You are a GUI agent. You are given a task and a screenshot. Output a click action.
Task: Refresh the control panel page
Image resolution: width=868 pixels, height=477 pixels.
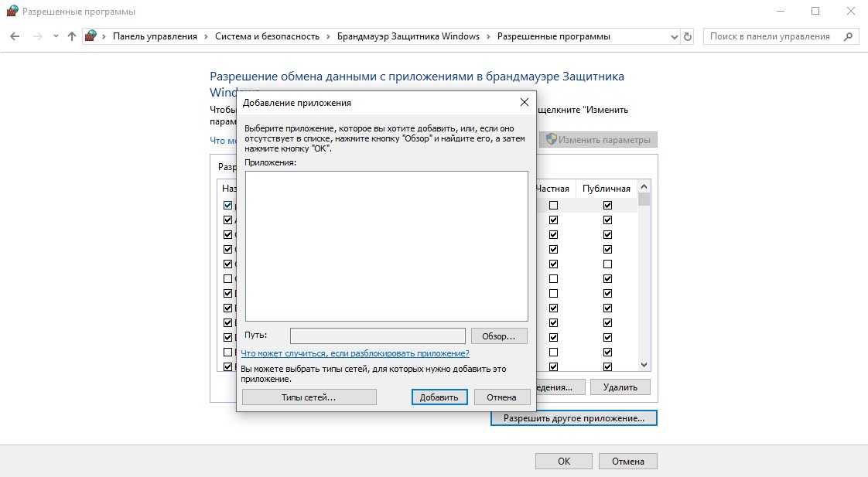pyautogui.click(x=688, y=36)
